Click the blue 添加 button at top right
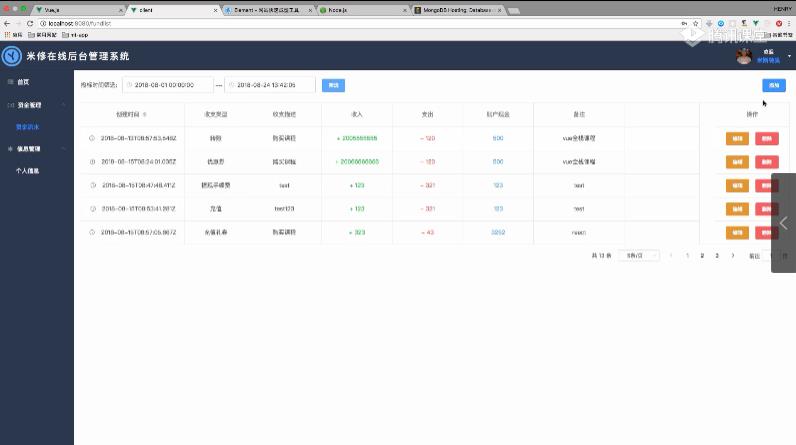 (x=773, y=85)
